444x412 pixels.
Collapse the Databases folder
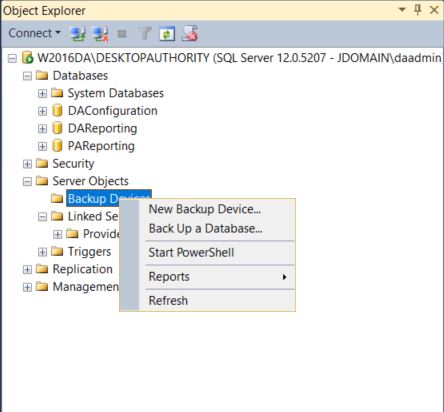27,76
